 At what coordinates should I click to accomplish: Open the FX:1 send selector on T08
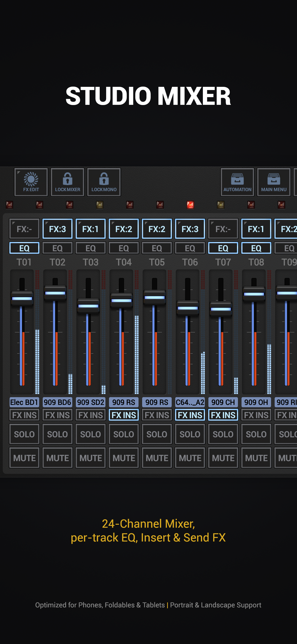click(x=256, y=229)
